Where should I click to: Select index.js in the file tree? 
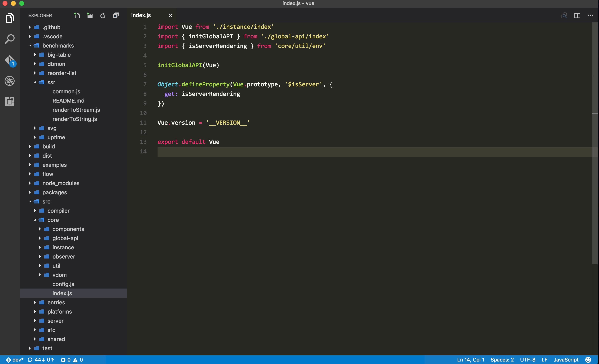73,293
